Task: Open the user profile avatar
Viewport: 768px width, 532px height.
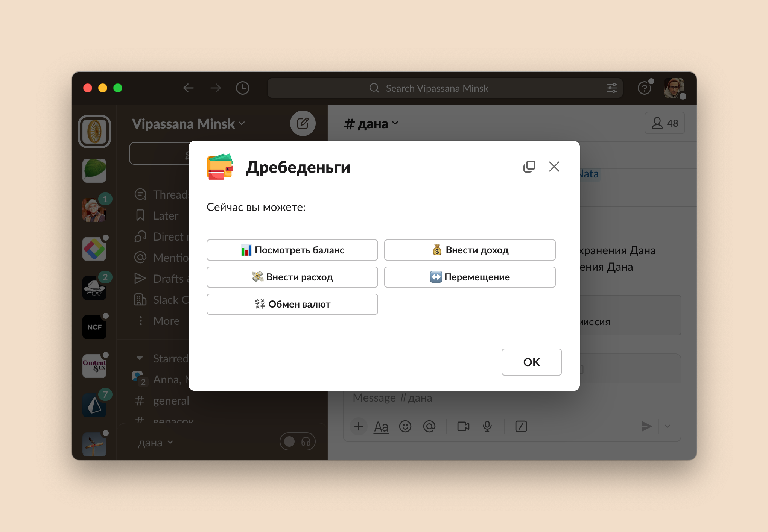Action: click(674, 88)
